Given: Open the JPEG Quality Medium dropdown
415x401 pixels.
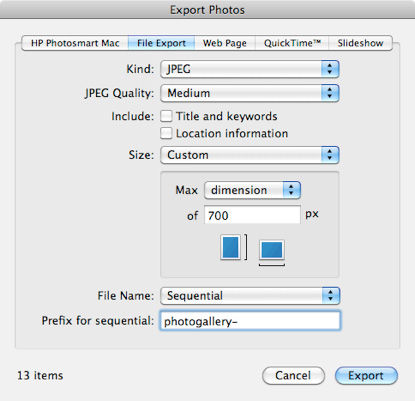Looking at the screenshot, I should pyautogui.click(x=250, y=93).
